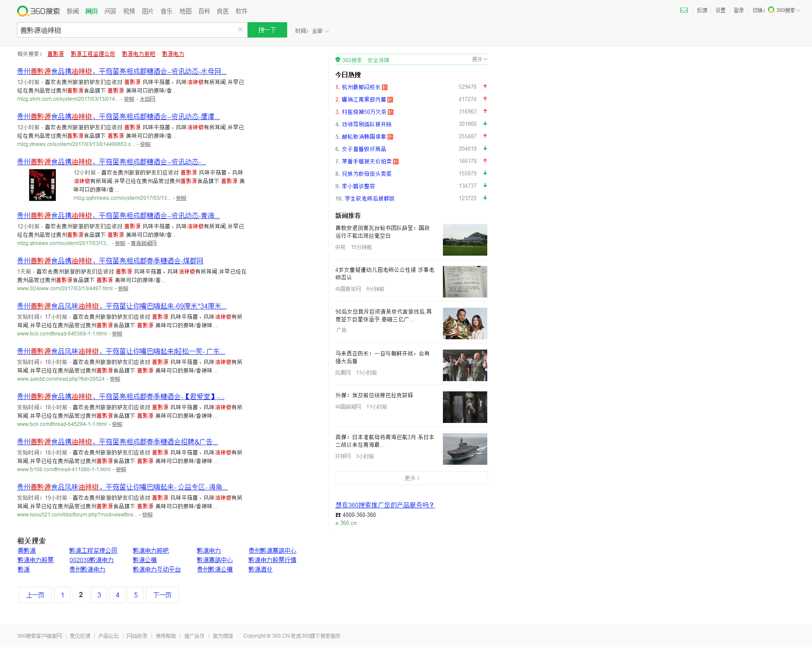Switch to the 百科 tab
The width and height of the screenshot is (812, 647).
pos(204,11)
